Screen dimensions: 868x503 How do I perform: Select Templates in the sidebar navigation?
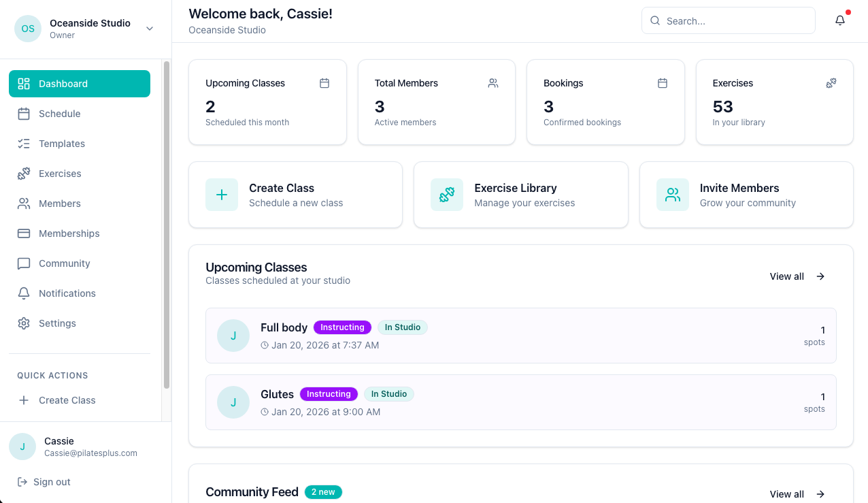pos(61,144)
